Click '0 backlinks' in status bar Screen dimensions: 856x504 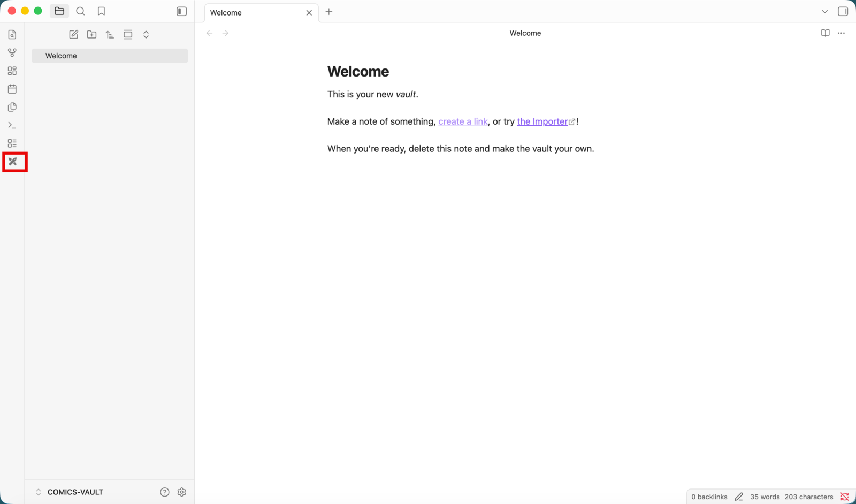pos(709,497)
